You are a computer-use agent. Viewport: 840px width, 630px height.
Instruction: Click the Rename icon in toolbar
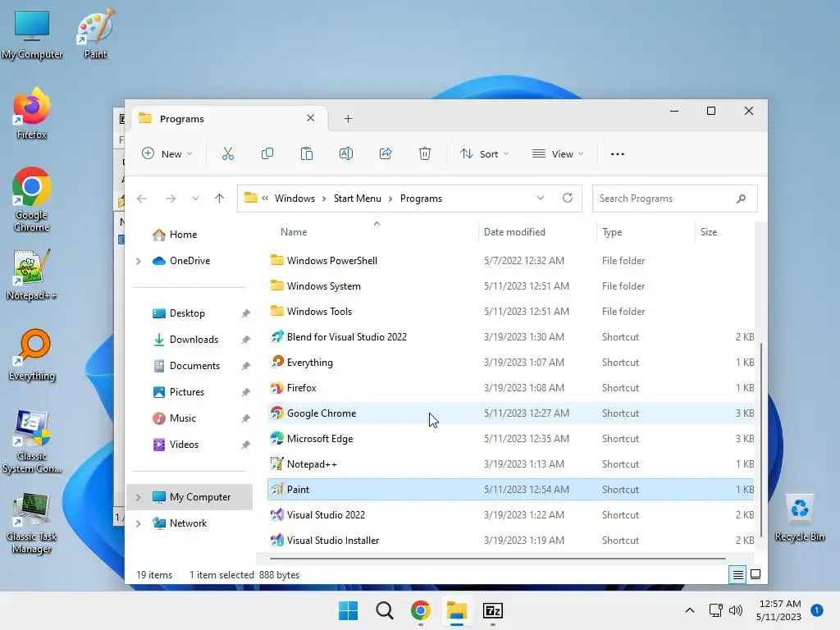click(346, 153)
